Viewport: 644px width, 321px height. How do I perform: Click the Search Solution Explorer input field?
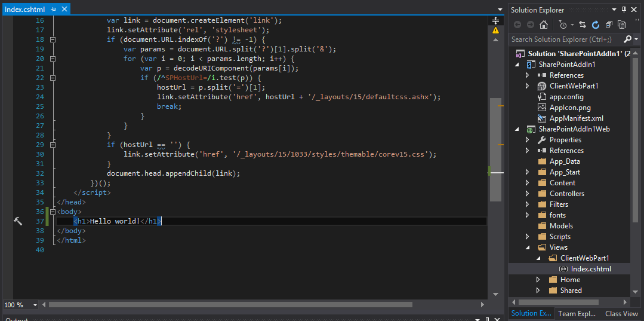(566, 39)
